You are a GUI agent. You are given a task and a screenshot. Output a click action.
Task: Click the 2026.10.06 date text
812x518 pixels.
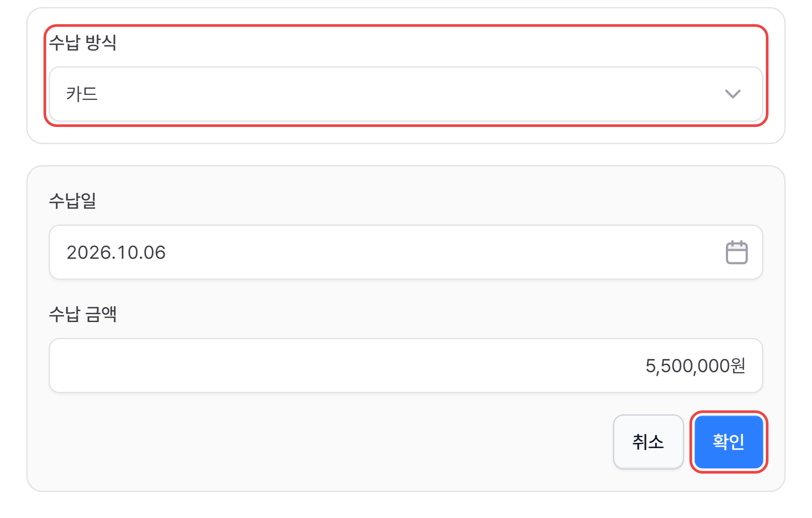click(116, 253)
